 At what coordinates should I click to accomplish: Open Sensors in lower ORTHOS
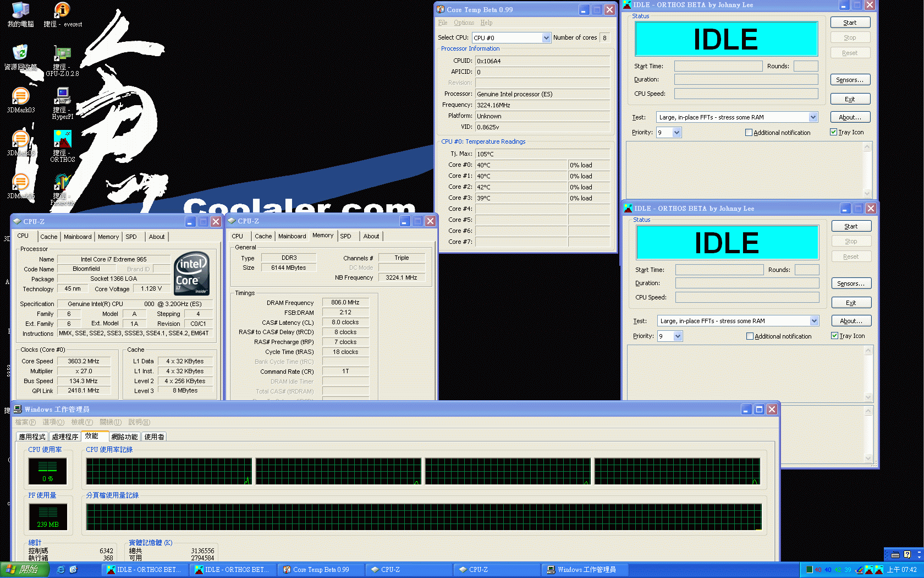pos(851,283)
